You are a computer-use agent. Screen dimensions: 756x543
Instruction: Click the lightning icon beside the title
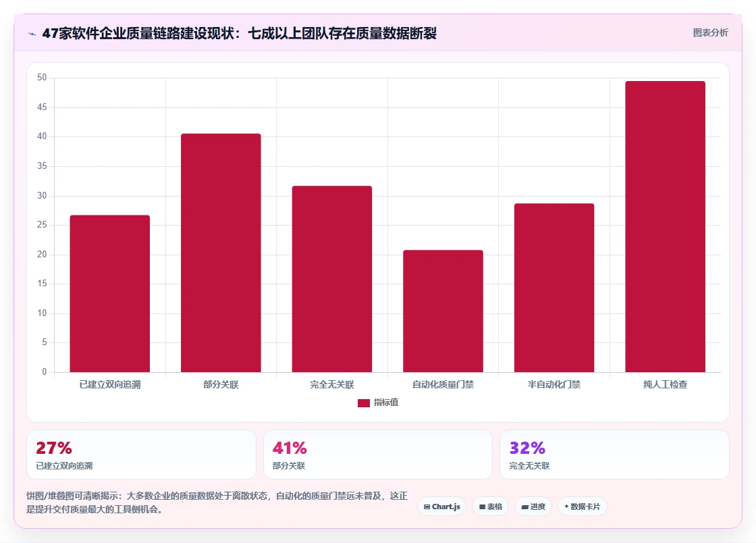(x=32, y=34)
